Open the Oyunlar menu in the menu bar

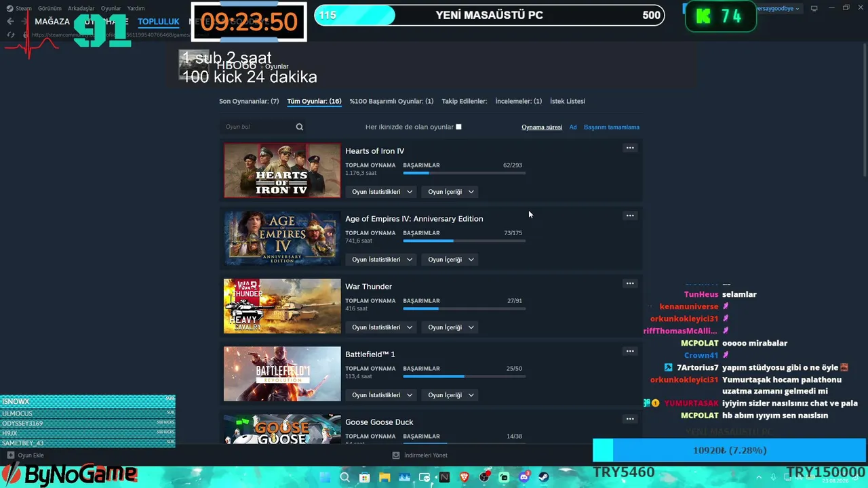point(111,8)
